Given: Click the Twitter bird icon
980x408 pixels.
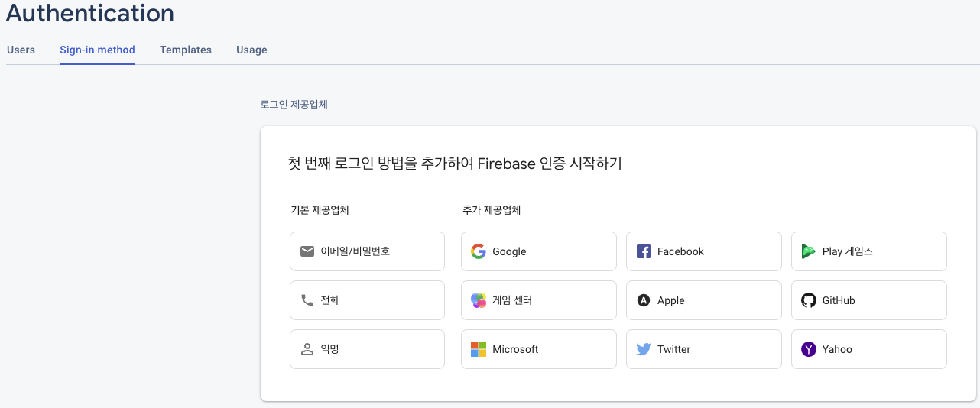Looking at the screenshot, I should 644,349.
